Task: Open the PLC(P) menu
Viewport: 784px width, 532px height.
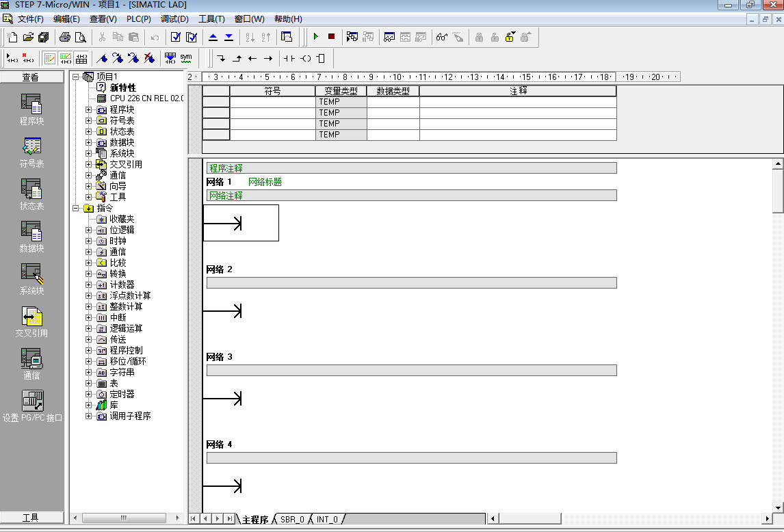Action: pos(139,19)
